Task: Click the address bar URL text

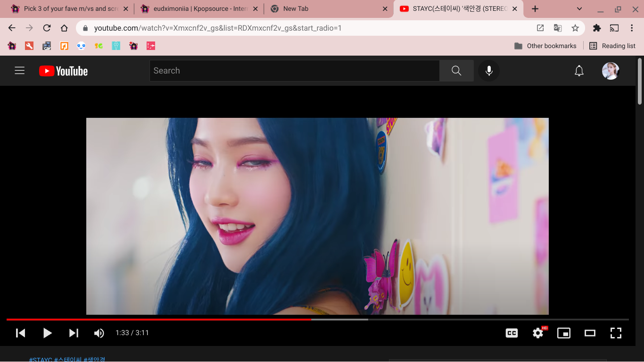Action: pos(218,28)
